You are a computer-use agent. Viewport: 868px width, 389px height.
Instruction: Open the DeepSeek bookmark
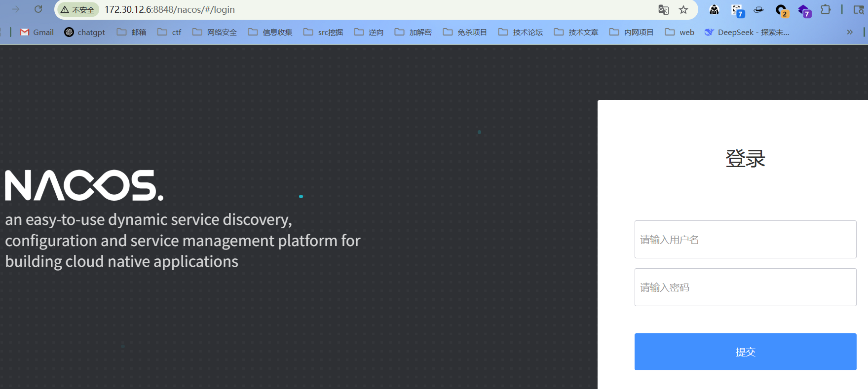pyautogui.click(x=747, y=32)
